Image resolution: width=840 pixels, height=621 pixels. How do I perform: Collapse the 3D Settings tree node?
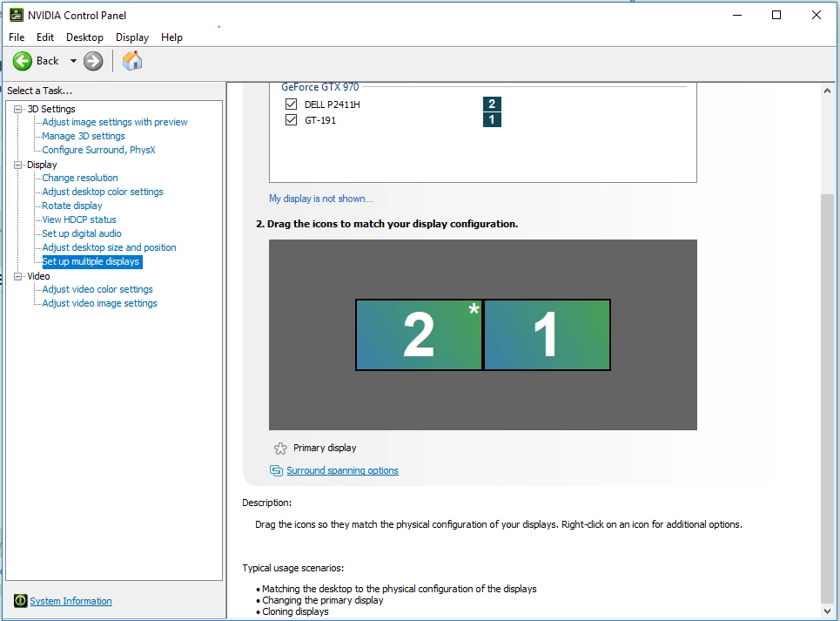tap(18, 109)
